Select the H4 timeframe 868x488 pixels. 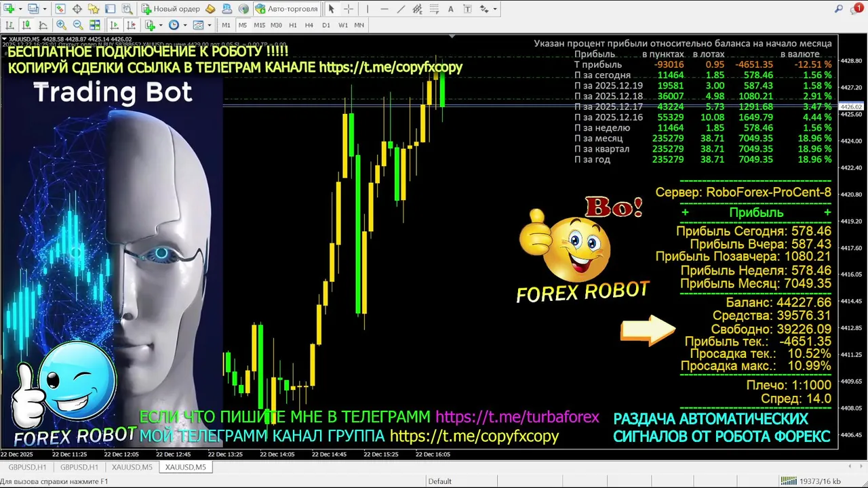click(309, 25)
